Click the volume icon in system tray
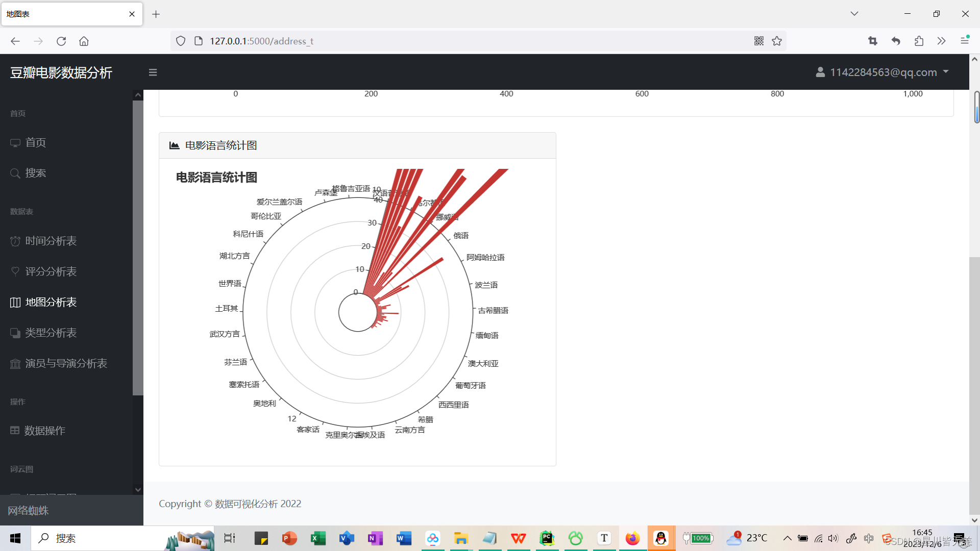This screenshot has width=980, height=551. [834, 538]
